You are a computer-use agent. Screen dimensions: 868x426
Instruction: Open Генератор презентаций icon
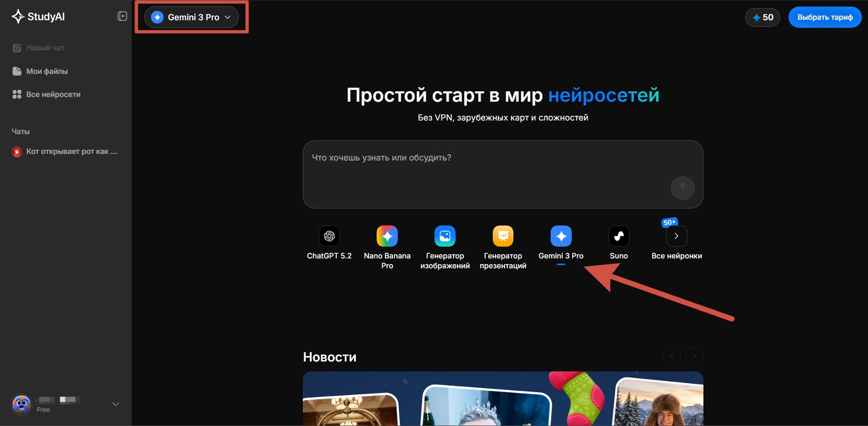(x=503, y=236)
